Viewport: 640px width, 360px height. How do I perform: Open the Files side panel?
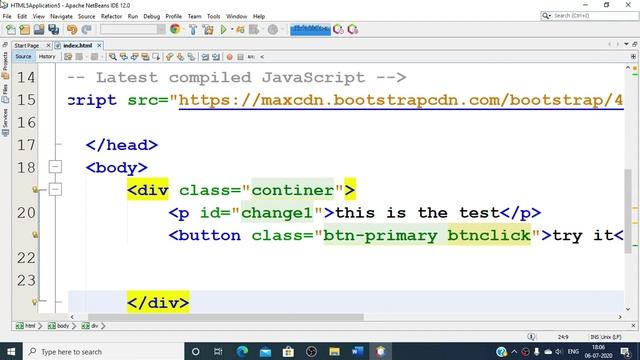(5, 94)
